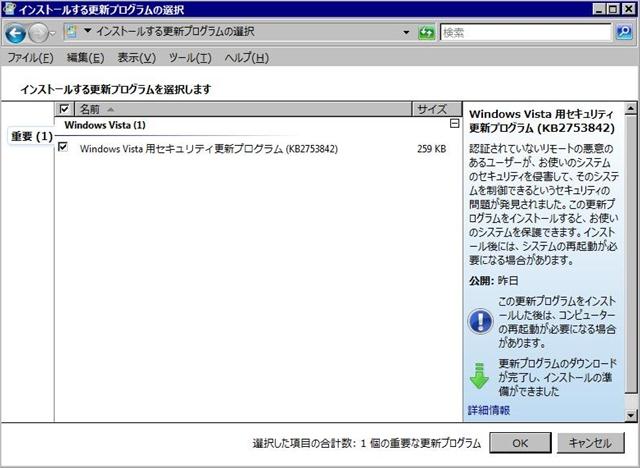Click the Forward navigation arrow
Screen dimensions: 640x468
click(x=38, y=33)
